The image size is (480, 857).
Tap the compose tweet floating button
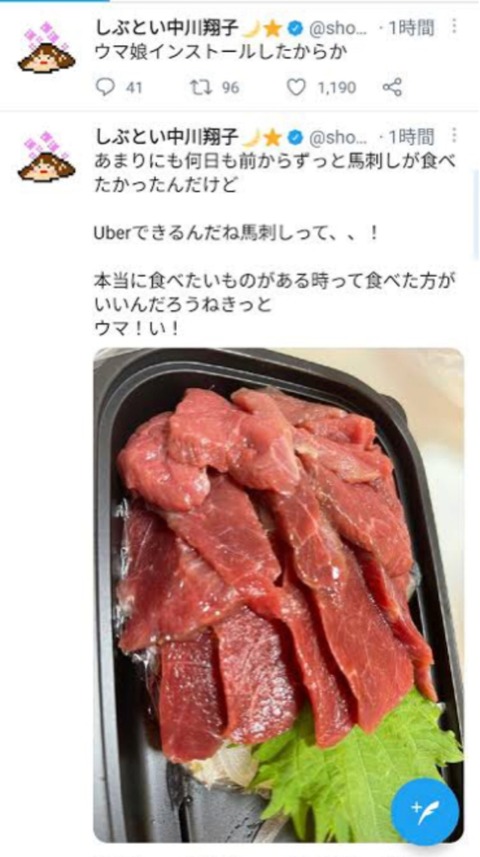424,811
